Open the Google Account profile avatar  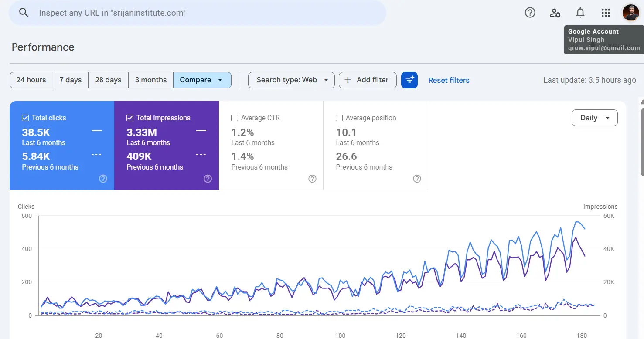point(630,13)
